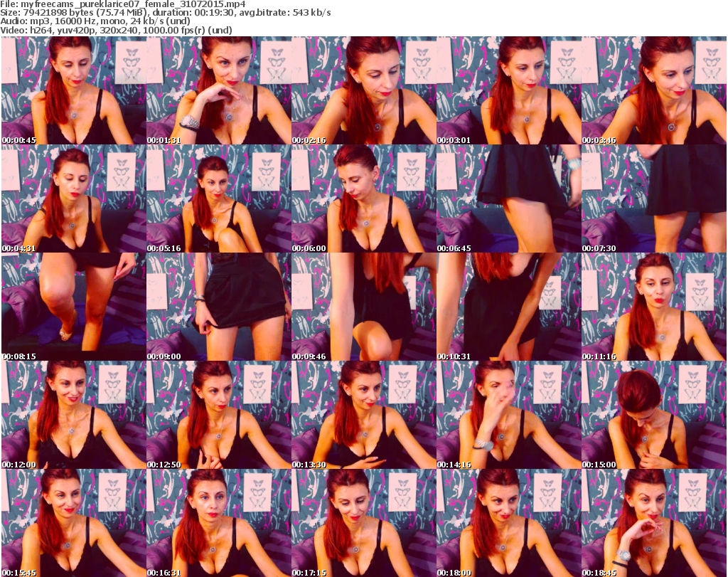Open the frame stamped 00:09:00

219,307
